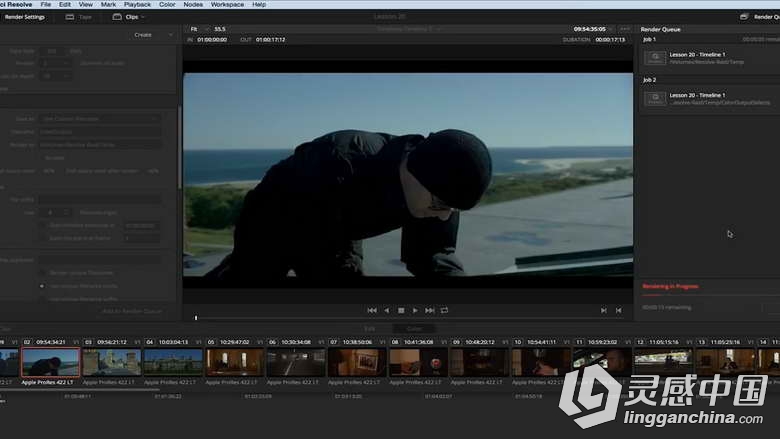780x439 pixels.
Task: Open the Save As preset dropdown
Action: (100, 119)
